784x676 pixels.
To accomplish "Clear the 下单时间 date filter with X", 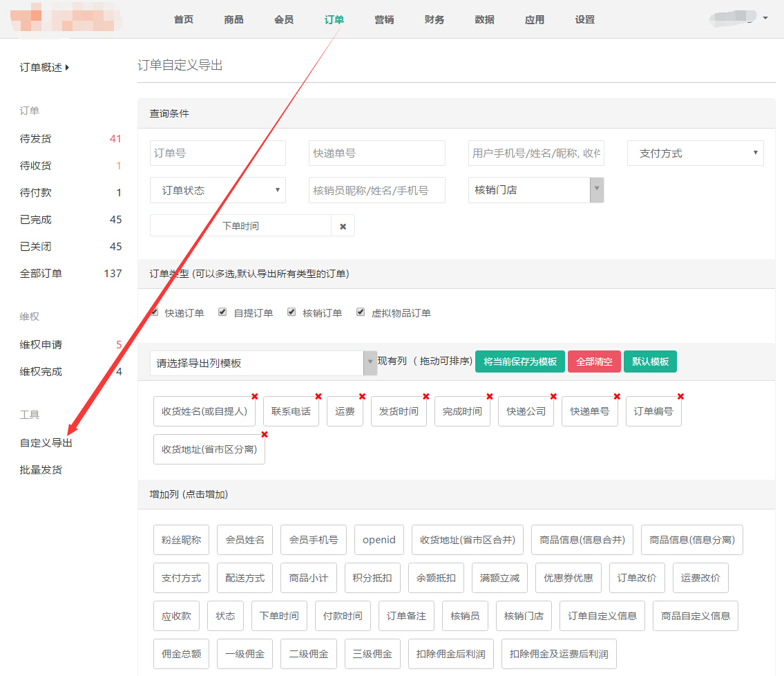I will pyautogui.click(x=343, y=226).
